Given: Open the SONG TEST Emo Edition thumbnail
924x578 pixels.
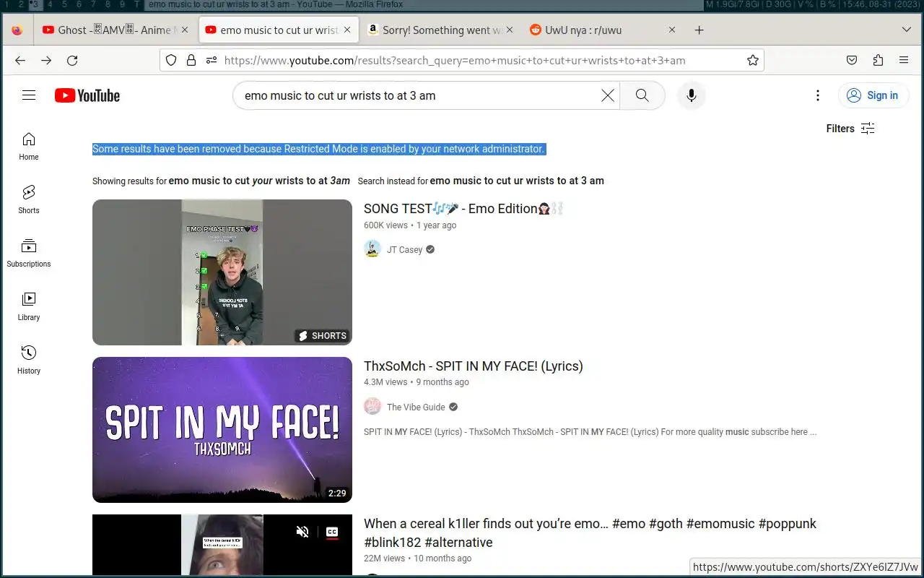Looking at the screenshot, I should click(x=222, y=272).
